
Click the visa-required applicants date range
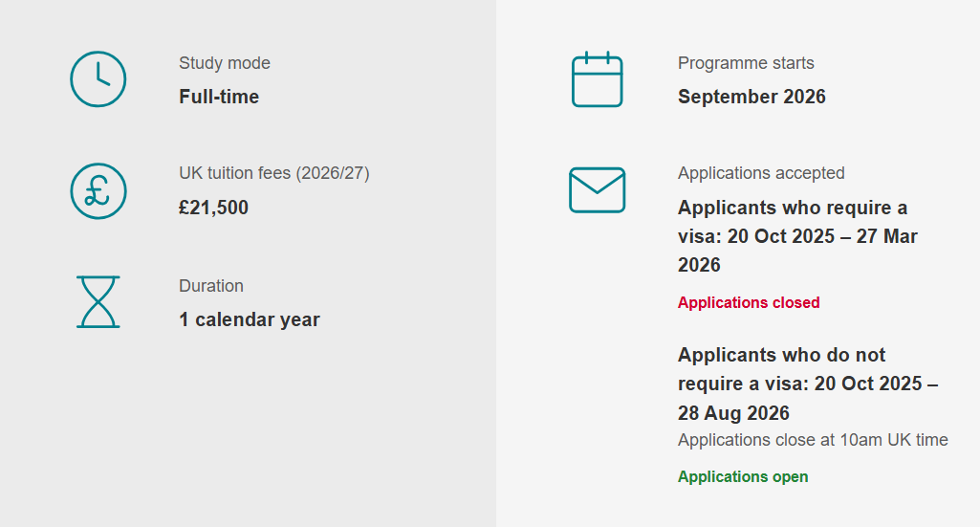[x=797, y=236]
